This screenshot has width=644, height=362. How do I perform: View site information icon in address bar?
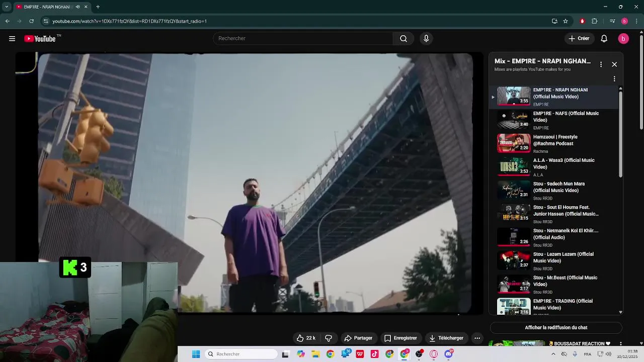46,21
